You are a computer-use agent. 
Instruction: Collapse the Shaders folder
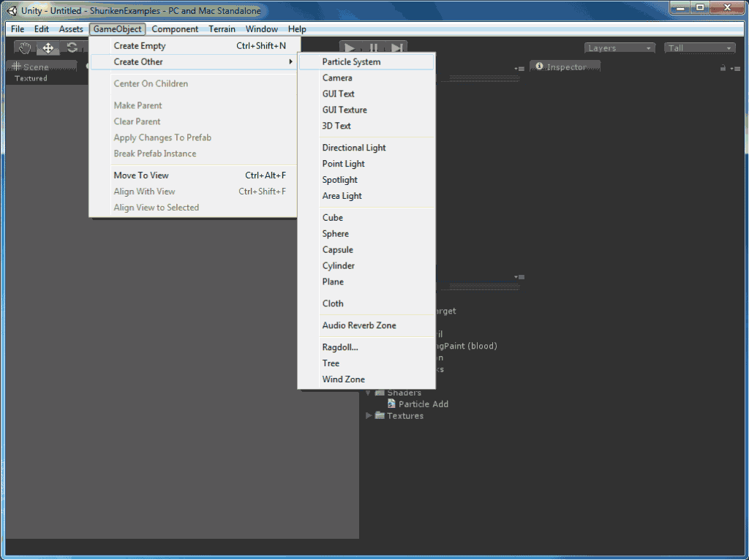[369, 393]
